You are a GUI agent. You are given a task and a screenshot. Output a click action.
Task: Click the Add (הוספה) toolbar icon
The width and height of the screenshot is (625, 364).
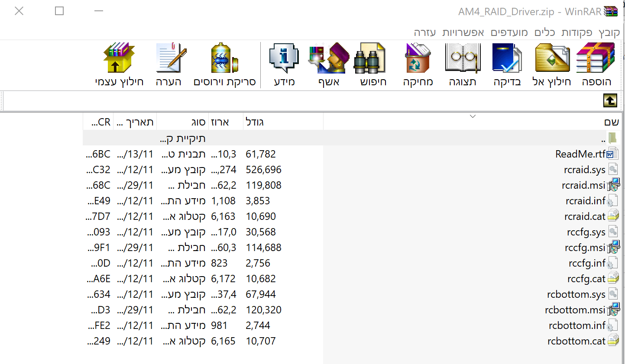pyautogui.click(x=596, y=65)
